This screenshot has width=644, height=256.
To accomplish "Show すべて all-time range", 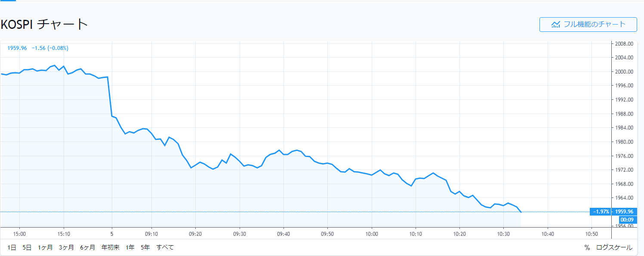I will click(165, 247).
